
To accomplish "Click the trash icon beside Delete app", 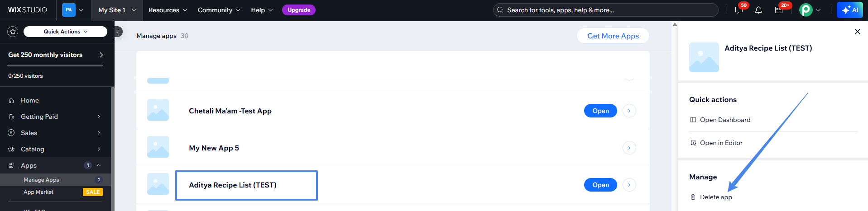I will (693, 197).
